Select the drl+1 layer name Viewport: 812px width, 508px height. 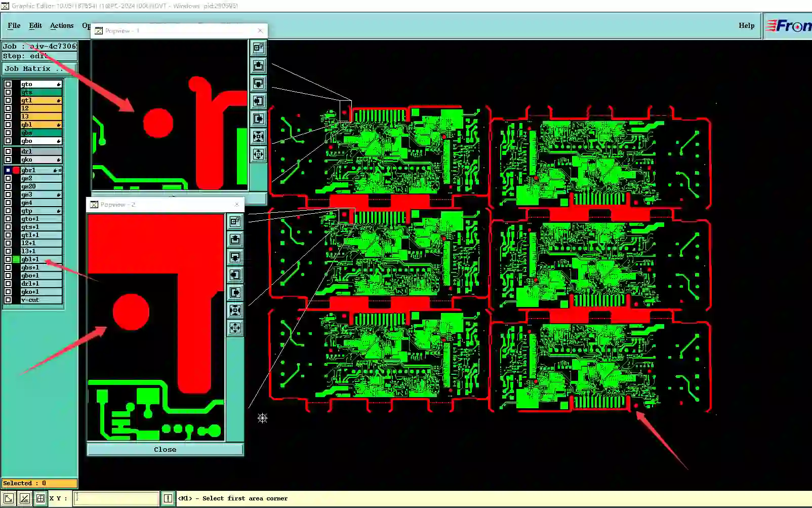(41, 284)
